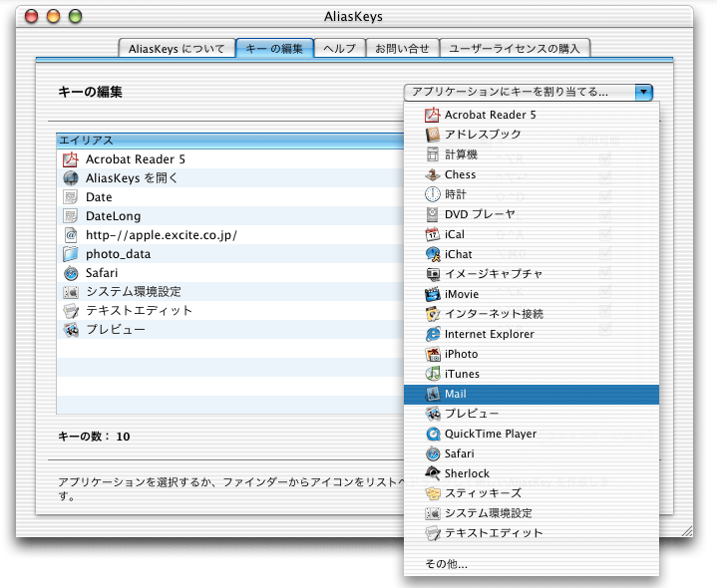Click the プレビュー icon in alias list

pos(71,330)
